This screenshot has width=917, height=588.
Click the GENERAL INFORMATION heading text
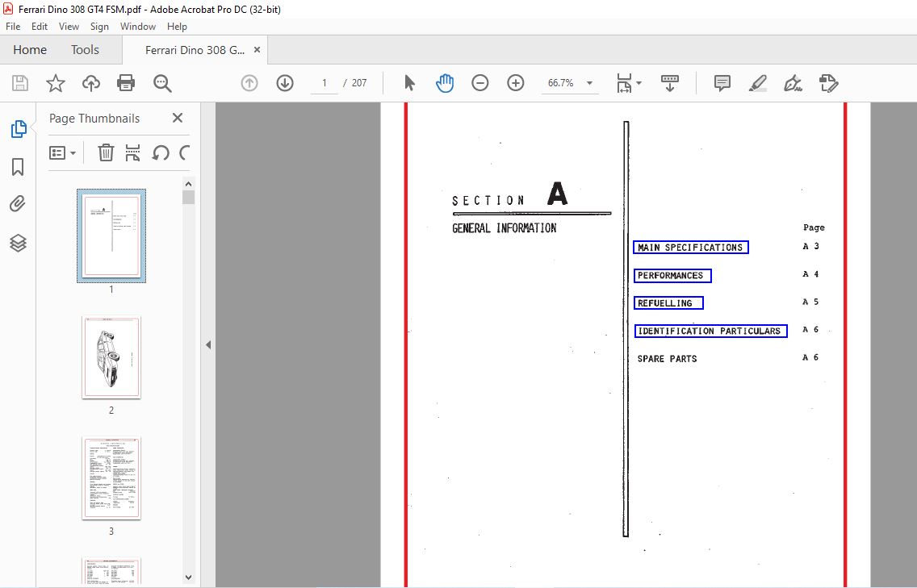(x=505, y=228)
